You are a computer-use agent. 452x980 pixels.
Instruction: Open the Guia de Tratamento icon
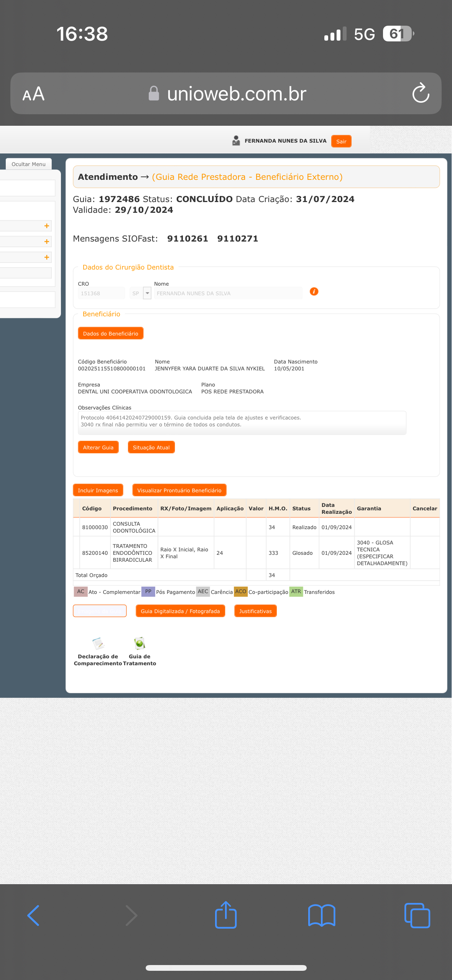pos(140,643)
